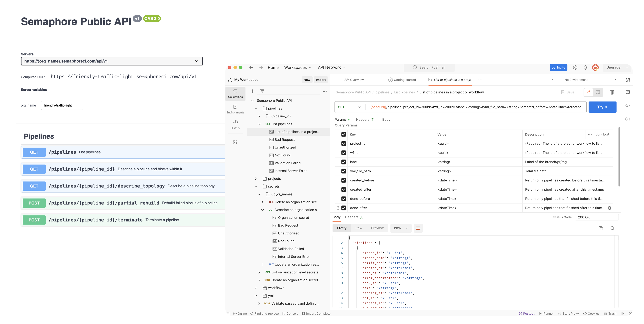
Task: Toggle wrap lines icon in response body
Action: 418,228
